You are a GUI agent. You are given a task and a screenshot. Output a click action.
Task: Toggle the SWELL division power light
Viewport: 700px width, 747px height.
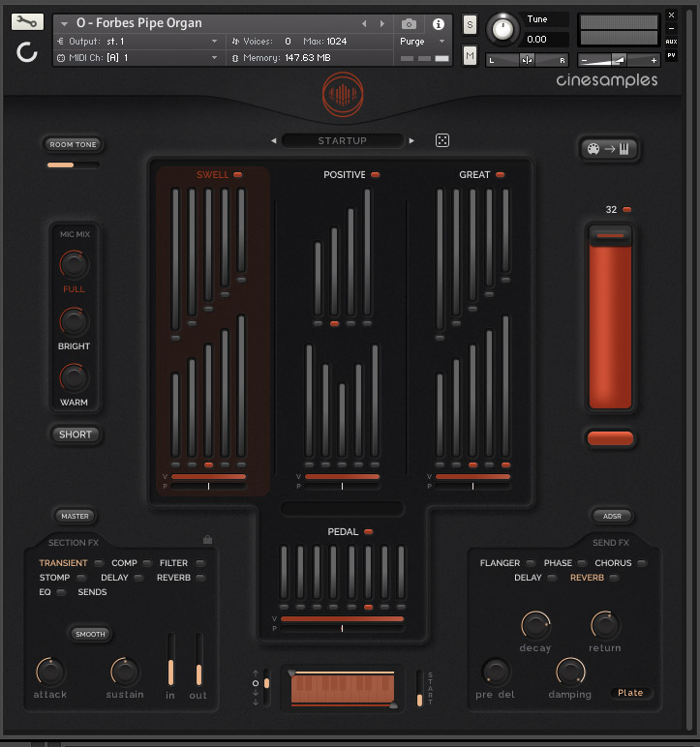click(237, 175)
